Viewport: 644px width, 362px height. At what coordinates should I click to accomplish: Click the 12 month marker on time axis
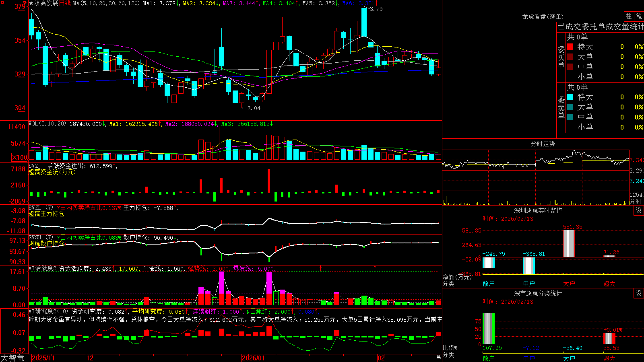(90, 358)
